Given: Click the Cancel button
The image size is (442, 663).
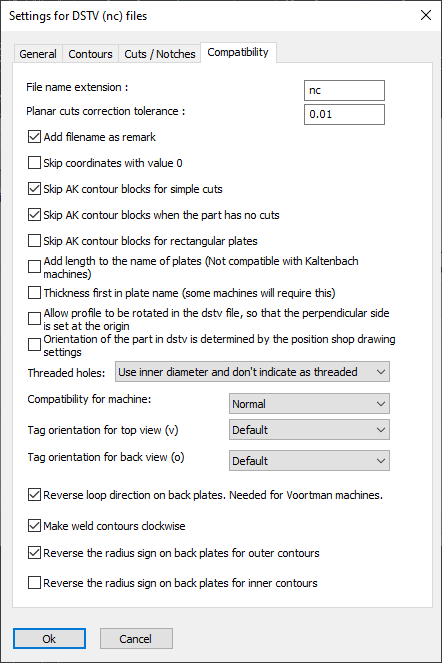Looking at the screenshot, I should [135, 638].
